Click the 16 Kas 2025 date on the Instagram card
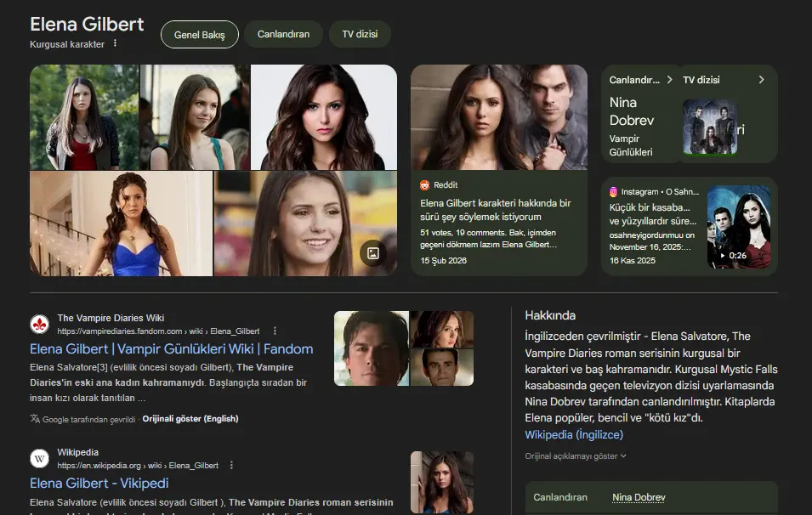This screenshot has width=812, height=515. pyautogui.click(x=633, y=261)
